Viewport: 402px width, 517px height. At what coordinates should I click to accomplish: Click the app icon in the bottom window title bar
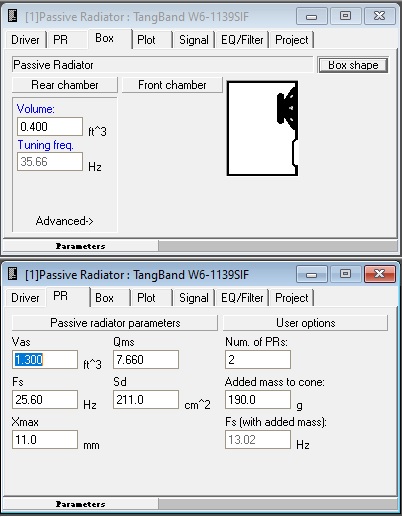pyautogui.click(x=13, y=274)
